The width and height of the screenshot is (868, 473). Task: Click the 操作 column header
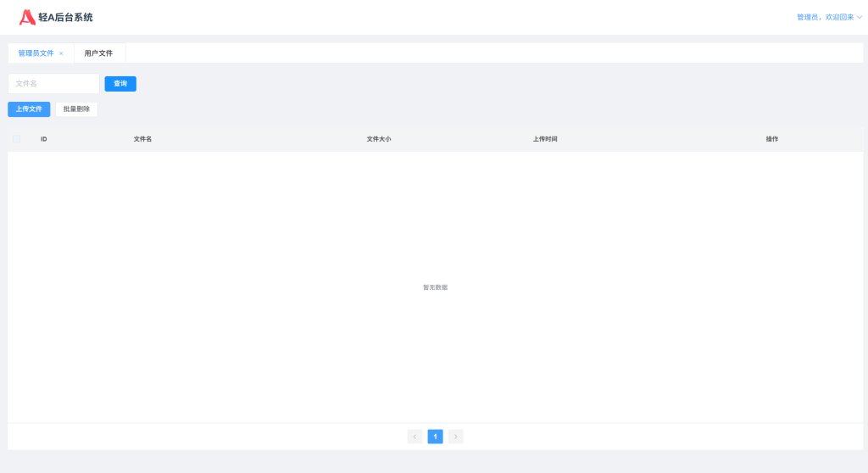[x=771, y=139]
